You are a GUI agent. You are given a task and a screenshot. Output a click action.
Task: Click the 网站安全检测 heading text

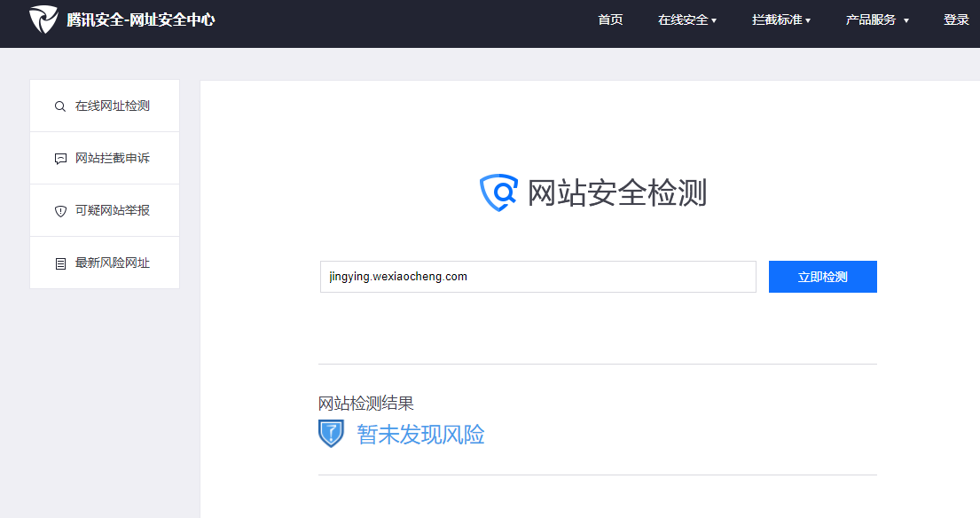click(x=617, y=192)
